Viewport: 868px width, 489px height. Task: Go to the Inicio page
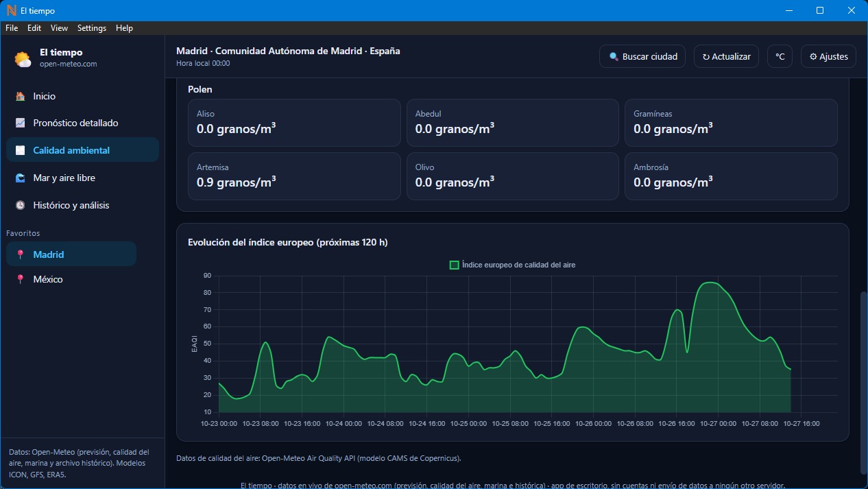pyautogui.click(x=82, y=97)
